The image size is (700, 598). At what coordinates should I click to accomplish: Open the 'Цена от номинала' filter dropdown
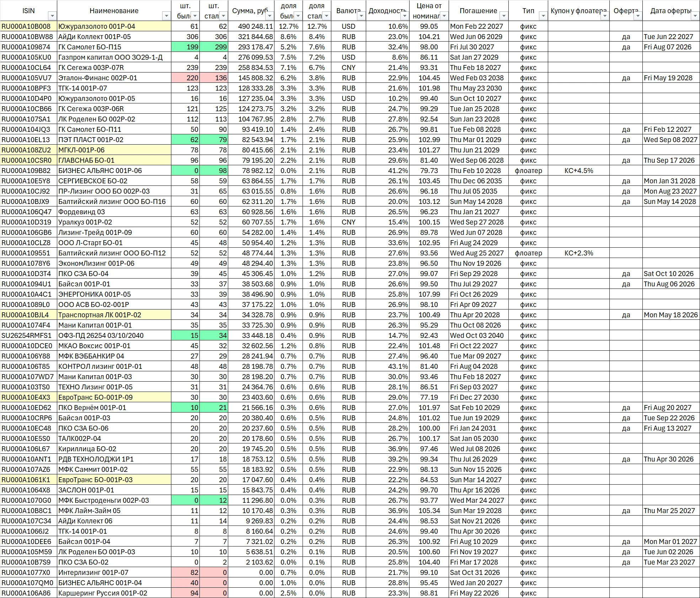click(444, 16)
